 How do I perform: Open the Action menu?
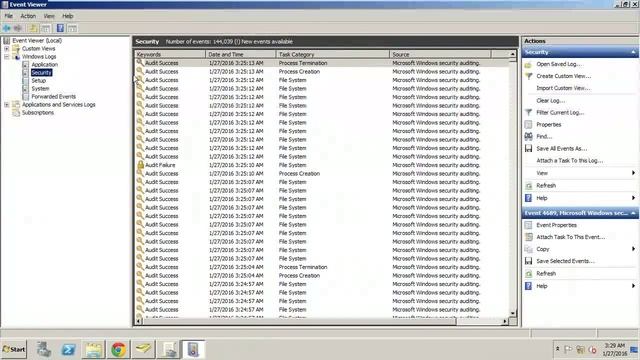click(x=28, y=16)
